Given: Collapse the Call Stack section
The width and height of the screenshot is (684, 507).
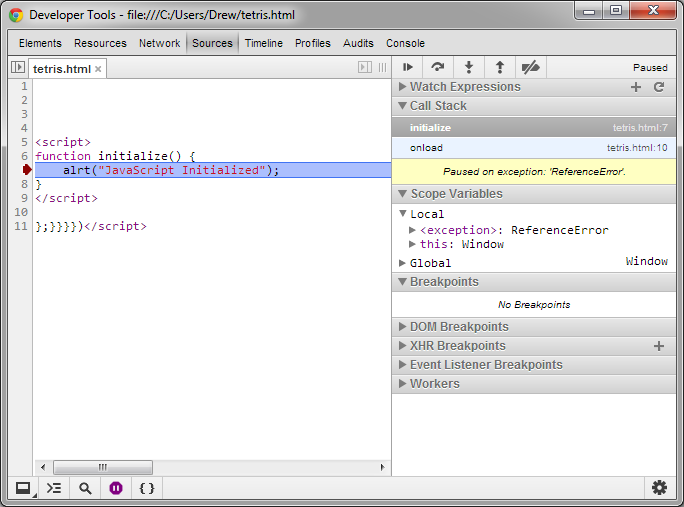Looking at the screenshot, I should click(x=402, y=106).
